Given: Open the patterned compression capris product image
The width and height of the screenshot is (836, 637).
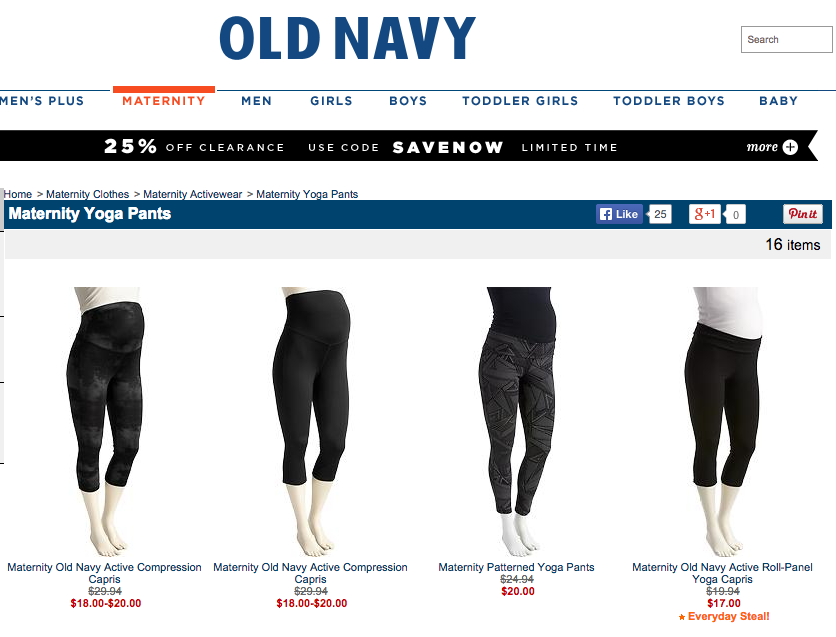Looking at the screenshot, I should (x=105, y=421).
